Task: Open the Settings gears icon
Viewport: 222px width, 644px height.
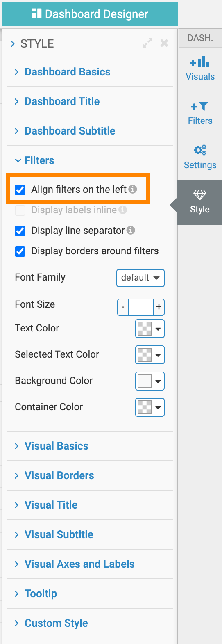Action: [x=200, y=150]
